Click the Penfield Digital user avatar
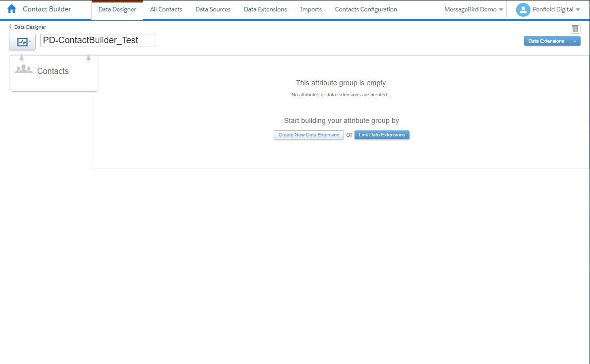 (x=523, y=9)
